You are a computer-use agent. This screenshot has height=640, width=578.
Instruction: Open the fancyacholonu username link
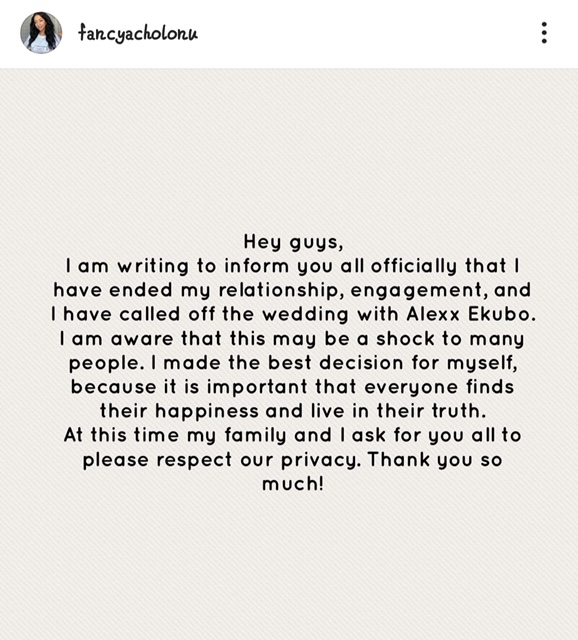pyautogui.click(x=138, y=33)
